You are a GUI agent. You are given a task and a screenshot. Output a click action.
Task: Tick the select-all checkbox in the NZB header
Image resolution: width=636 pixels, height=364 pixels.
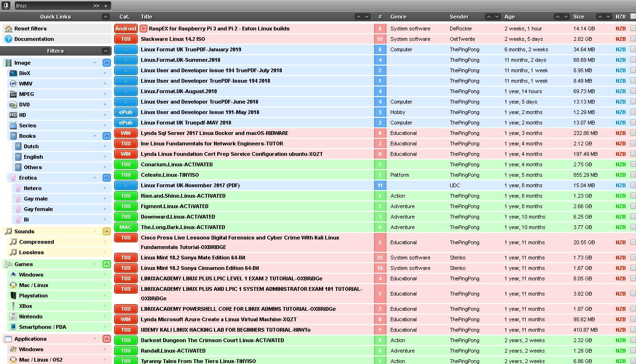point(633,16)
